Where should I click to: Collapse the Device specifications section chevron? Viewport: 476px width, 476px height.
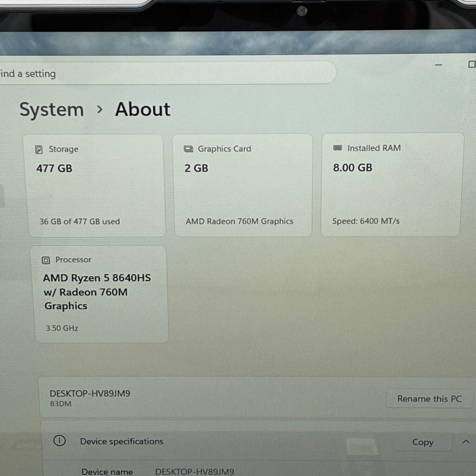click(x=466, y=442)
